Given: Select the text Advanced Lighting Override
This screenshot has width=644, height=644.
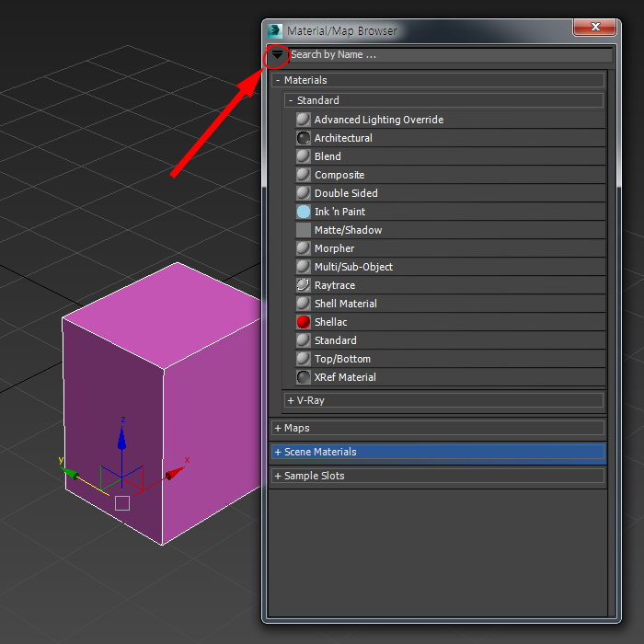Looking at the screenshot, I should 379,120.
